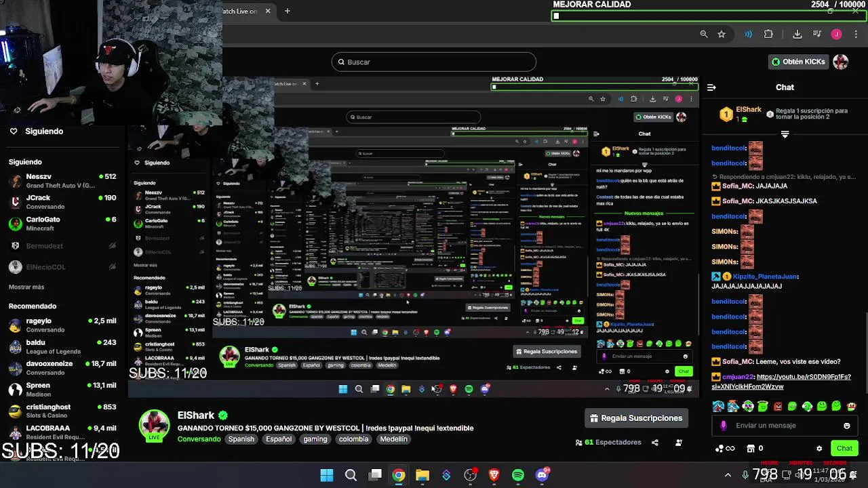
Task: Expand the gift leaderboard arrow under the outermost ElShark rank
Action: [x=785, y=135]
